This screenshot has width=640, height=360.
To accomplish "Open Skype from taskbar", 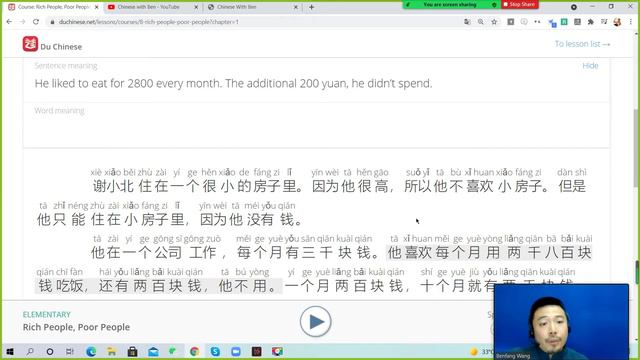I will pos(215,351).
